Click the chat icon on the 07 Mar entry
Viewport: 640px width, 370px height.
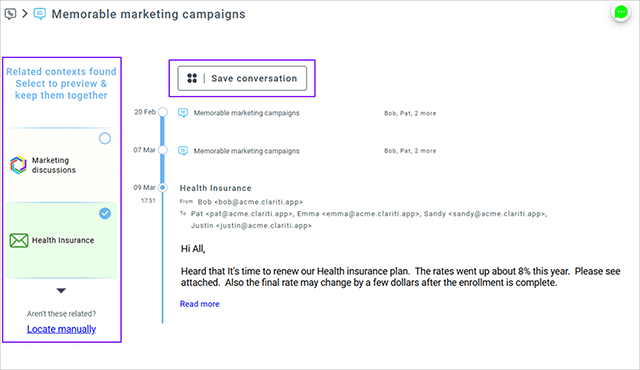(x=183, y=151)
